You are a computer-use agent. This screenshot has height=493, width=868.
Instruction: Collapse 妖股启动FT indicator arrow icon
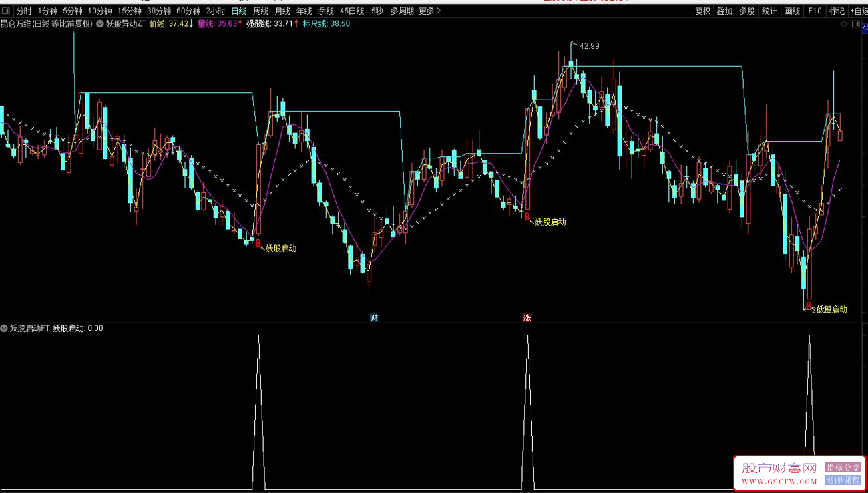tap(4, 328)
